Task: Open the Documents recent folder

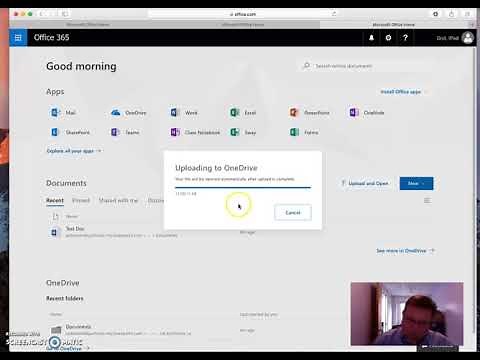Action: click(x=78, y=327)
